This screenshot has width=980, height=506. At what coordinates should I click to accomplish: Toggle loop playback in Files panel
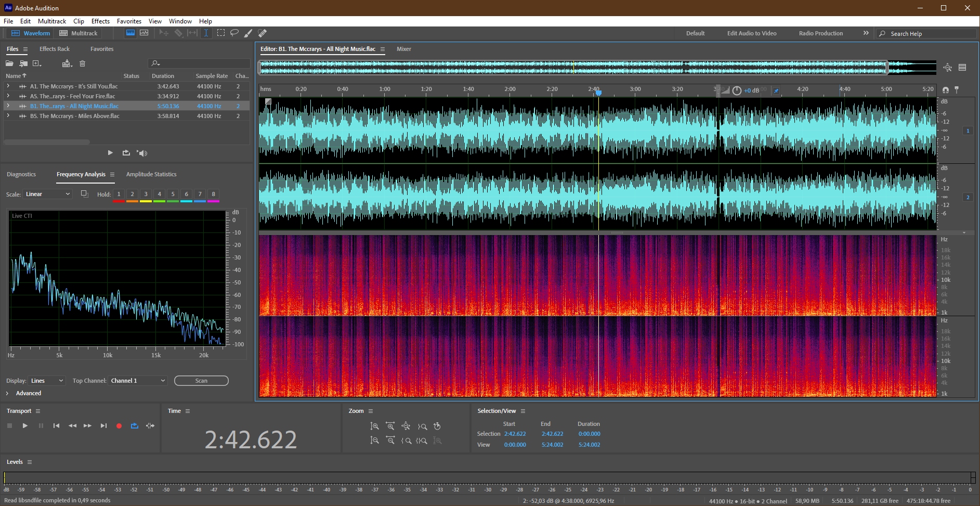point(126,153)
